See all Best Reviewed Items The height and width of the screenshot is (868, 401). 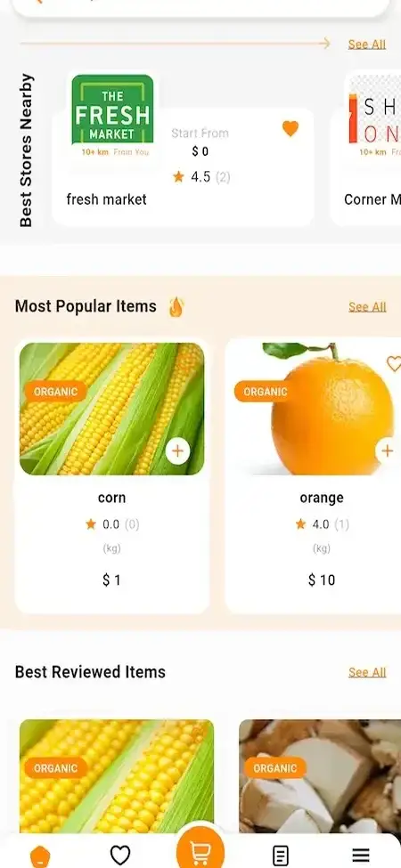tap(367, 672)
